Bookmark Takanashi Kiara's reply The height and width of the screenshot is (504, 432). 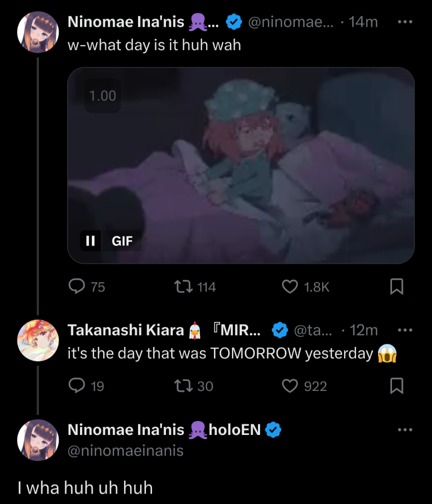(396, 386)
